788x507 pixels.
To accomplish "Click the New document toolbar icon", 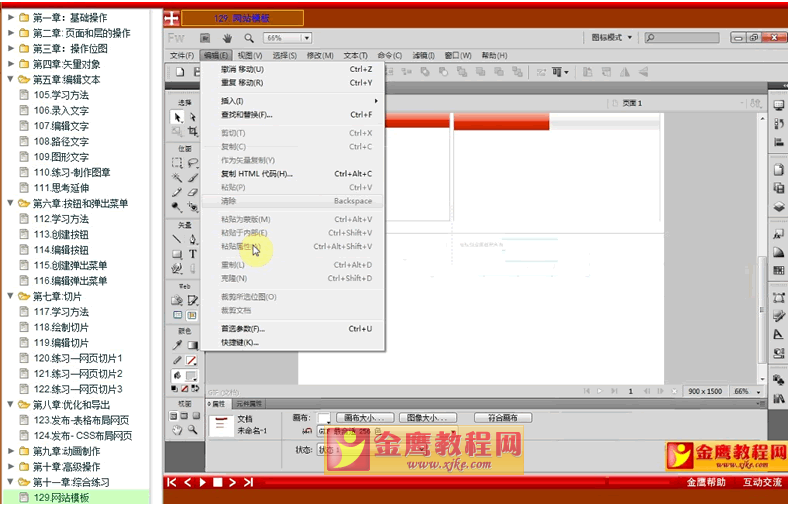I will tap(180, 72).
